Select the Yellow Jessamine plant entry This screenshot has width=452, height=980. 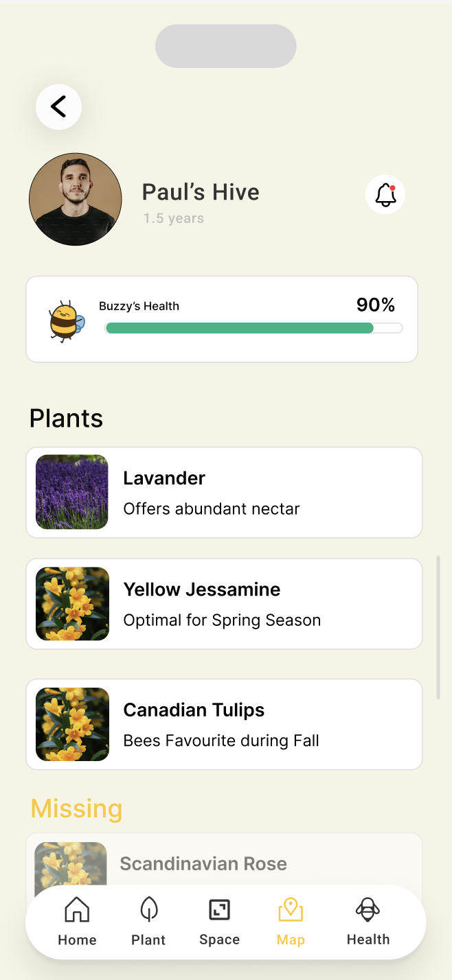224,604
